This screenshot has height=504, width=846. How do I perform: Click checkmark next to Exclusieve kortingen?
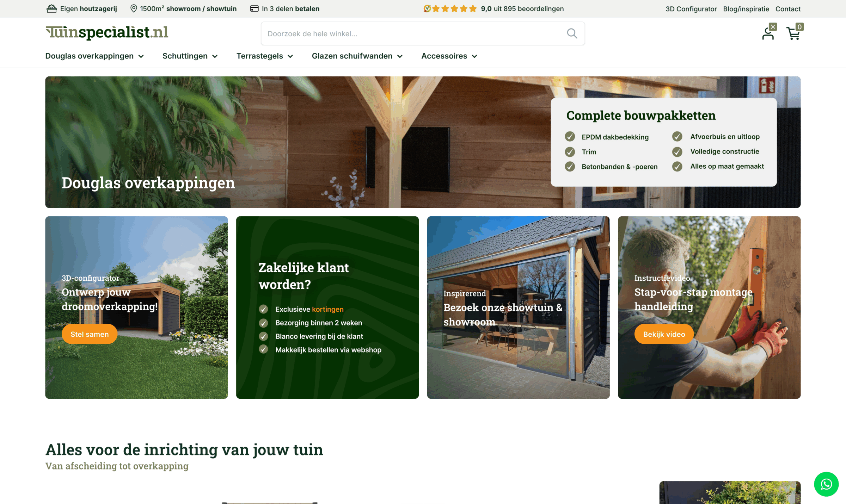pyautogui.click(x=263, y=309)
